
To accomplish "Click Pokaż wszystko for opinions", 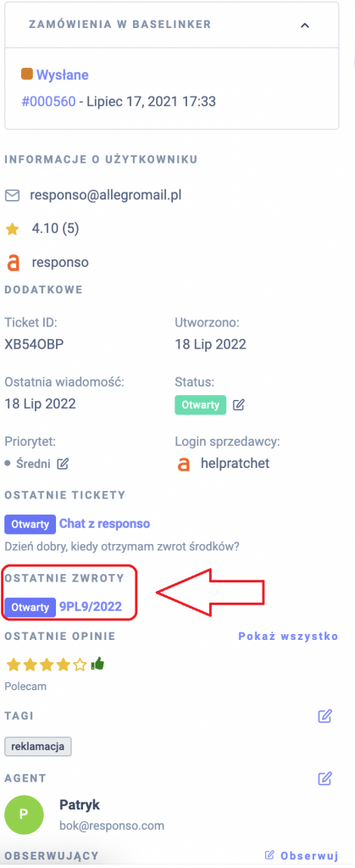I will [288, 636].
